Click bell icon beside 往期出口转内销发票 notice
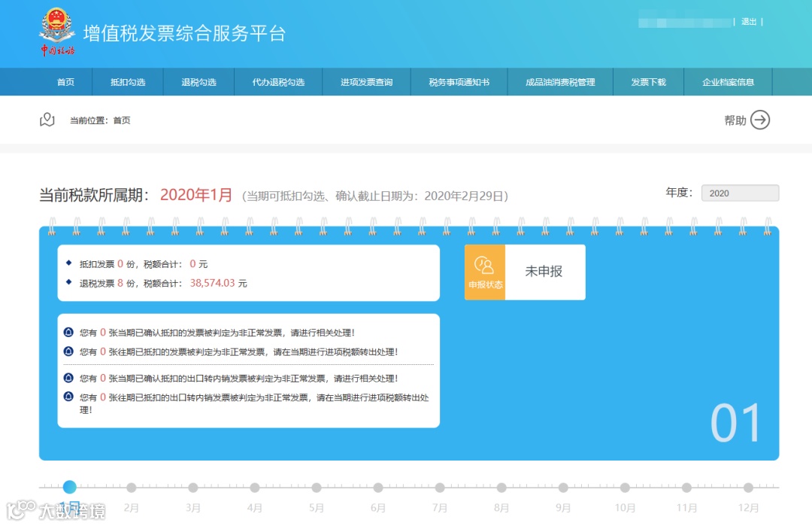The image size is (812, 526). tap(68, 397)
